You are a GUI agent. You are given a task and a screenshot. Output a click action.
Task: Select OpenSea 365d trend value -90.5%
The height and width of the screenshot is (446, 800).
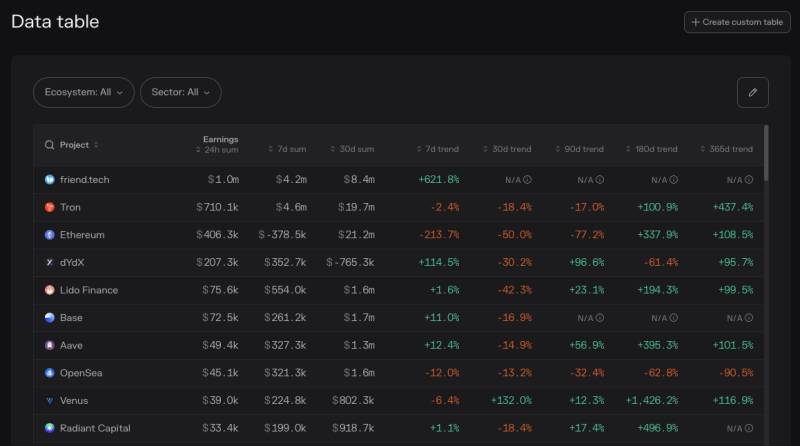click(x=736, y=373)
